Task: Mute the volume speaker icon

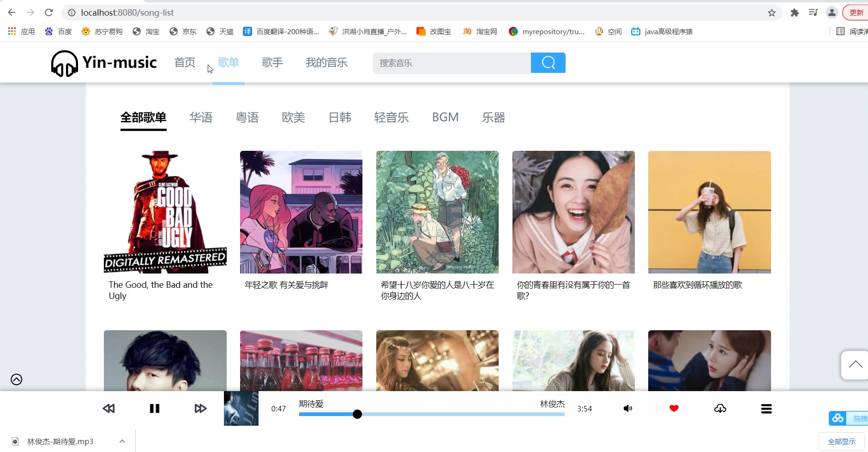Action: coord(628,408)
